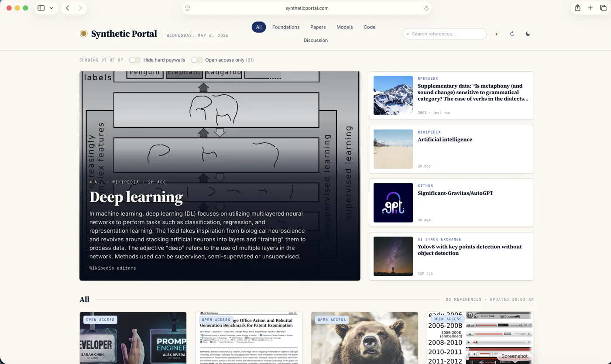This screenshot has height=364, width=611.
Task: Click the Screenshot label on the player card
Action: [515, 356]
